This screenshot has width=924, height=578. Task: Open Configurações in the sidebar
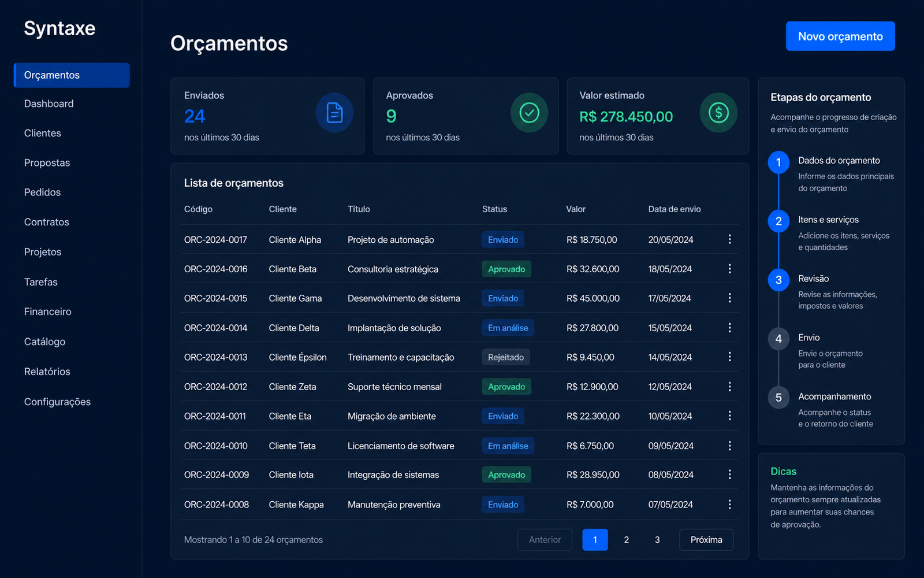click(58, 402)
